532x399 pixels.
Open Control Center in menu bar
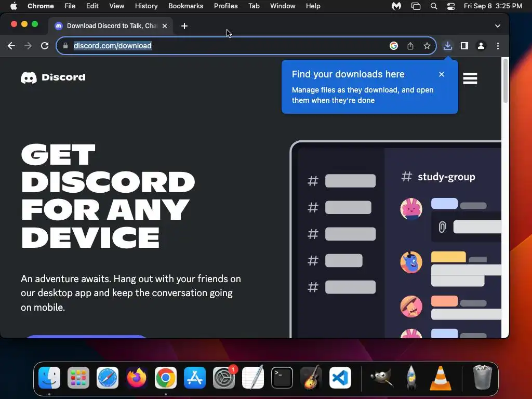point(450,6)
